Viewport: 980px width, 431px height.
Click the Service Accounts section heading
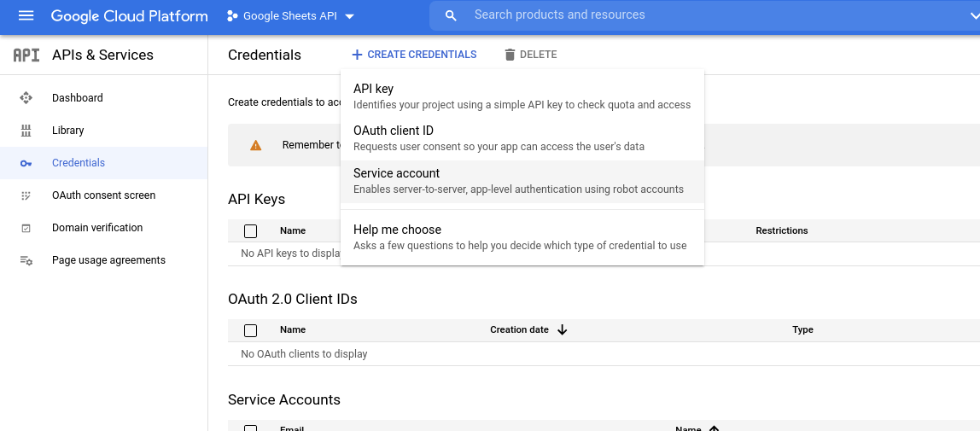point(284,399)
